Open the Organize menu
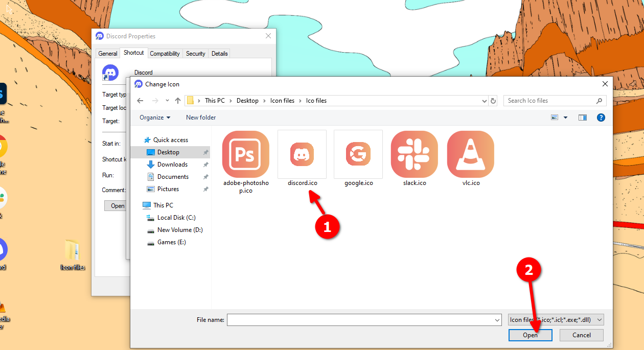 [155, 118]
